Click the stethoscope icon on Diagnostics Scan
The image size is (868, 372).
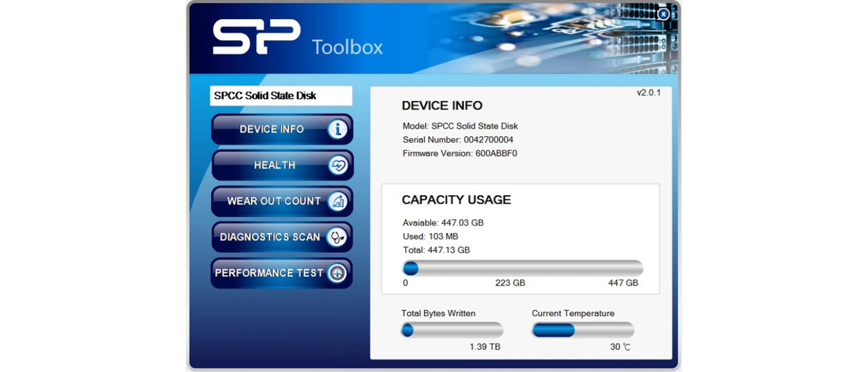337,237
